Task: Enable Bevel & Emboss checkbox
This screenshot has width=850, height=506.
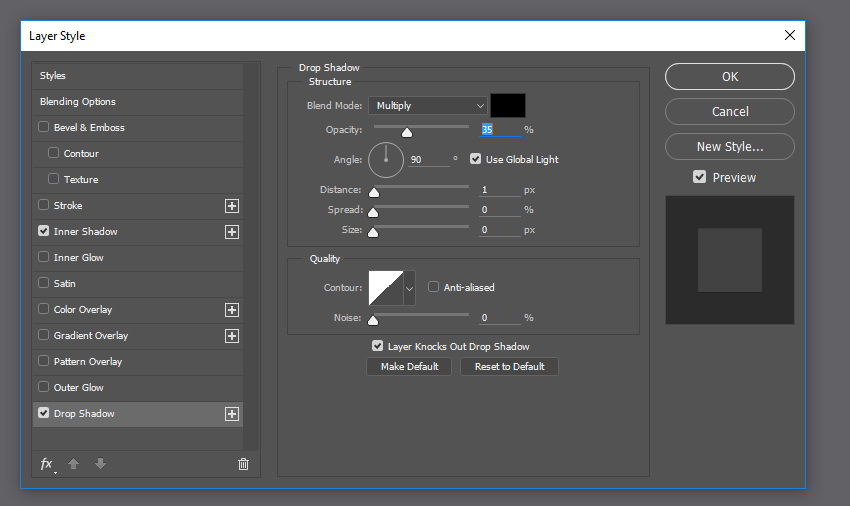Action: [43, 127]
